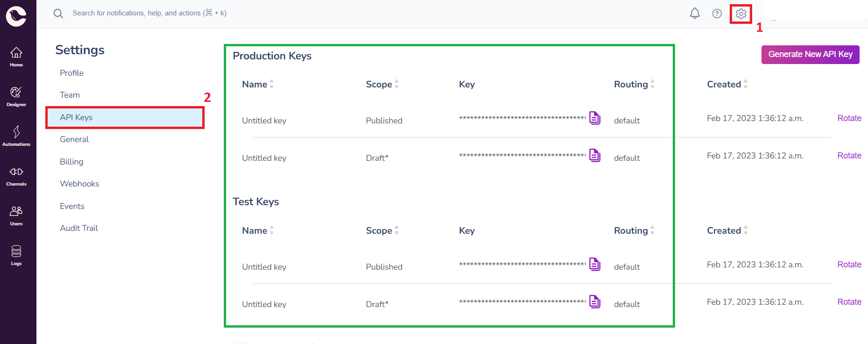The height and width of the screenshot is (344, 868).
Task: Copy the Published production API key
Action: point(595,118)
